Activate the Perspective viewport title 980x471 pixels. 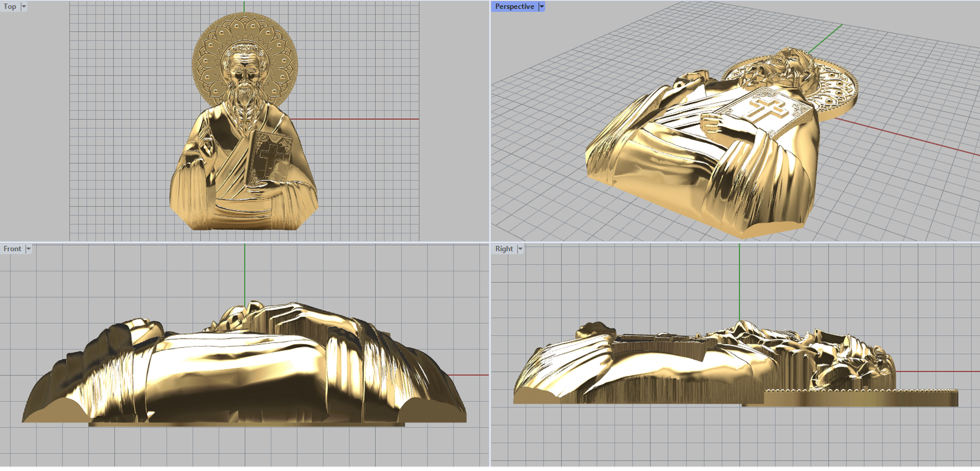[514, 7]
